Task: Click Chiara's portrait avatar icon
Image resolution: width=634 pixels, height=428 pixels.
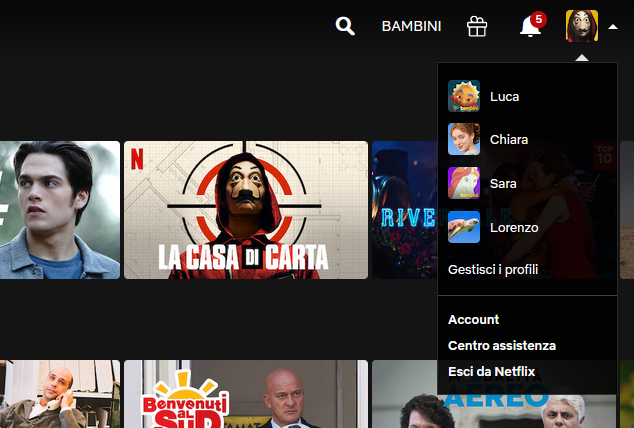Action: [x=464, y=139]
